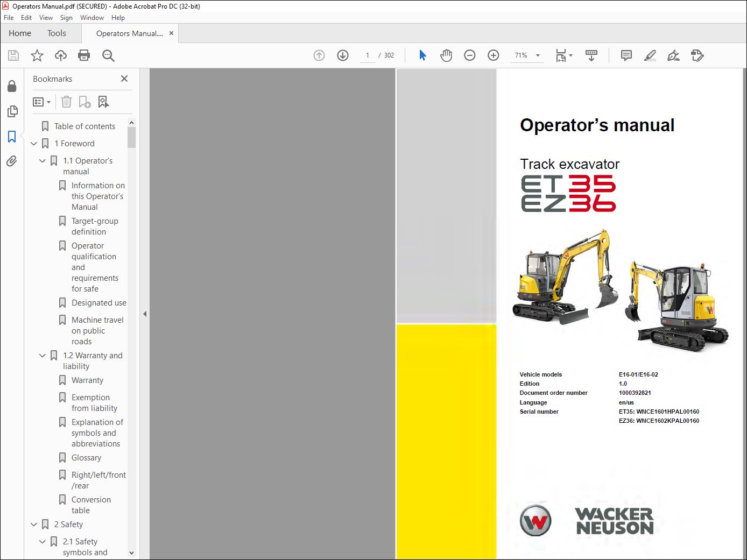Collapse 1.2 Warranty and liability bookmark
This screenshot has width=747, height=560.
43,356
